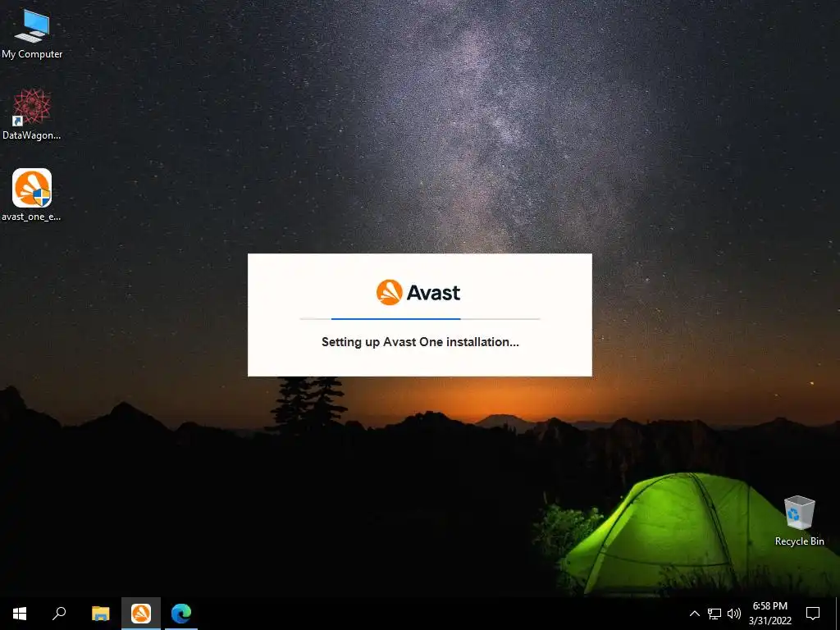Screen dimensions: 840x630
Task: Open File Explorer from taskbar
Action: [x=100, y=614]
